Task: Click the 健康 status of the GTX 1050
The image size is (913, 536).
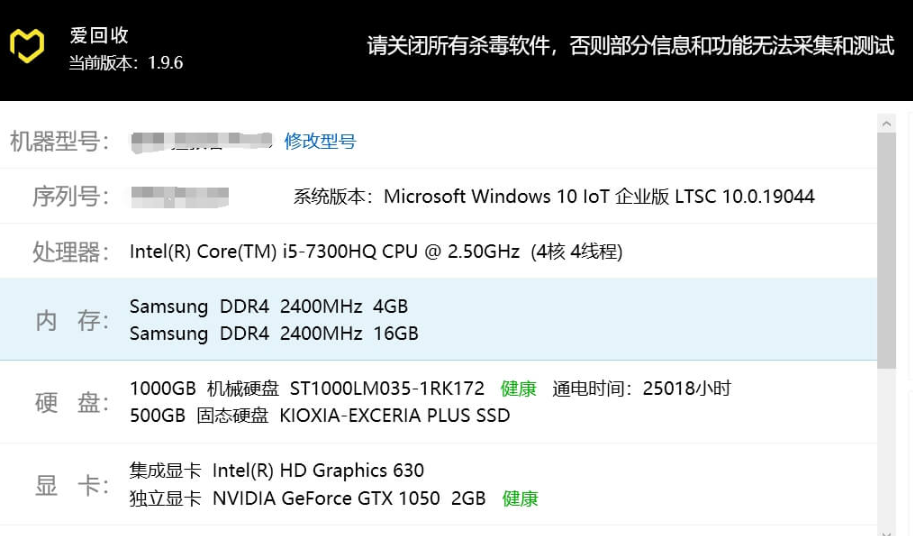Action: (x=520, y=498)
